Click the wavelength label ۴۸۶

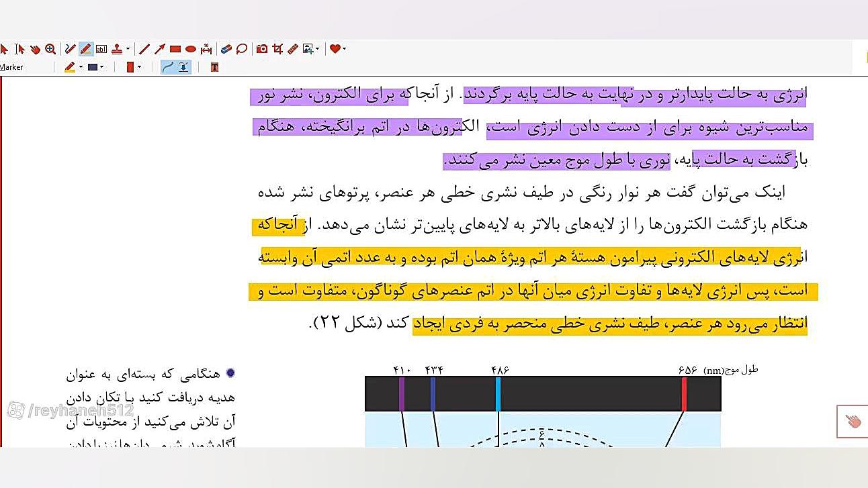500,370
